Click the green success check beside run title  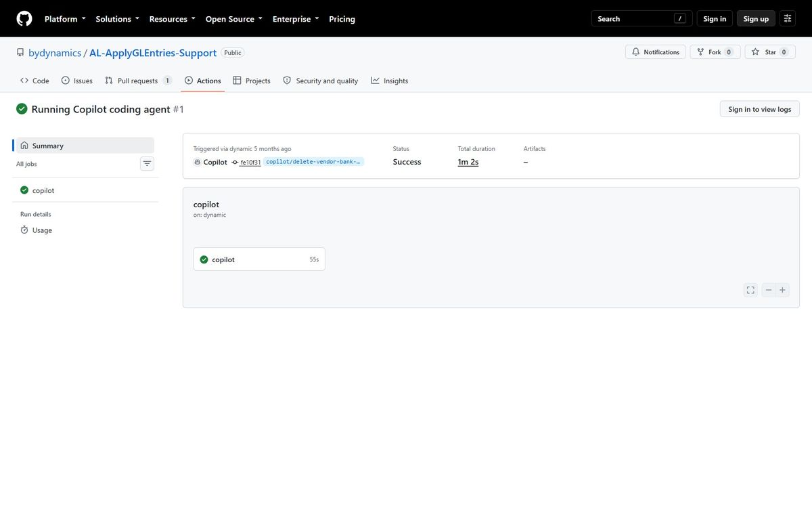pyautogui.click(x=22, y=109)
